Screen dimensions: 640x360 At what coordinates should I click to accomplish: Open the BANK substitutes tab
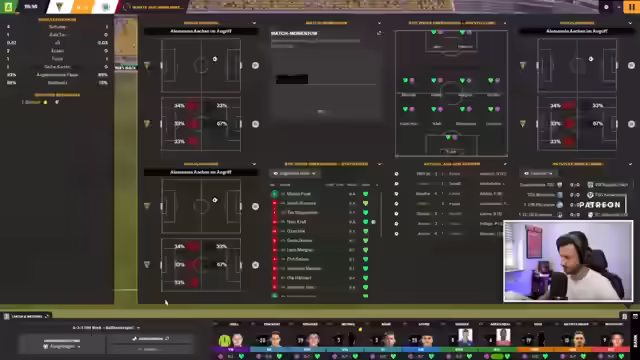click(x=635, y=341)
